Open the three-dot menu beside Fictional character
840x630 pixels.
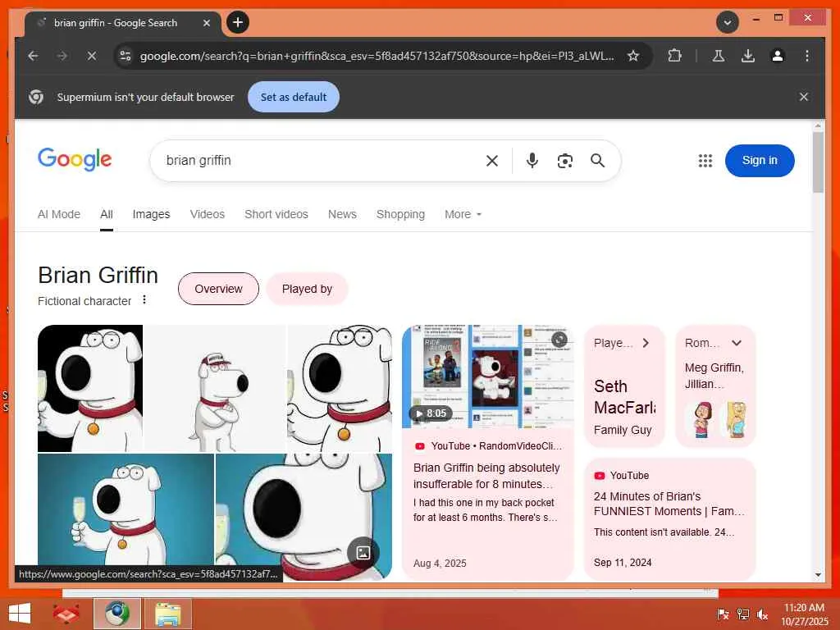coord(144,300)
